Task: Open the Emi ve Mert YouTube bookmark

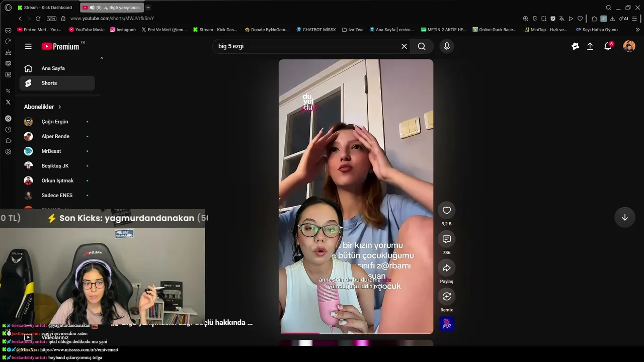Action: click(39, 30)
